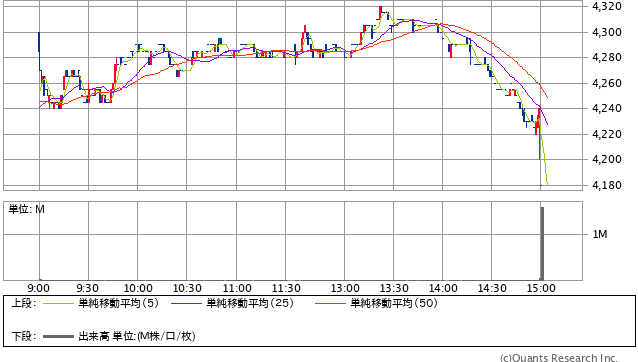This screenshot has height=362, width=638.
Task: Click the 単純移動平均(5) legend text
Action: coord(118,303)
